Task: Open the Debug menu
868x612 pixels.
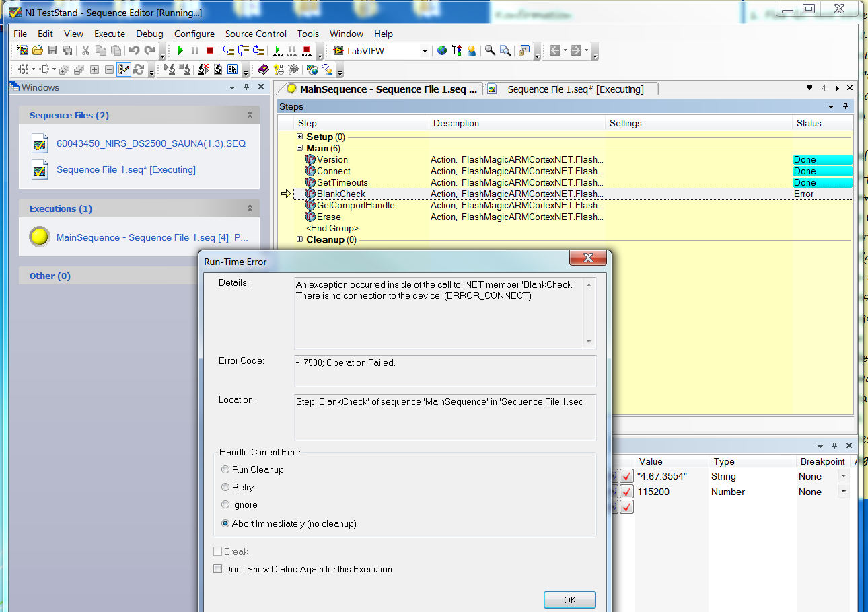Action: tap(149, 34)
